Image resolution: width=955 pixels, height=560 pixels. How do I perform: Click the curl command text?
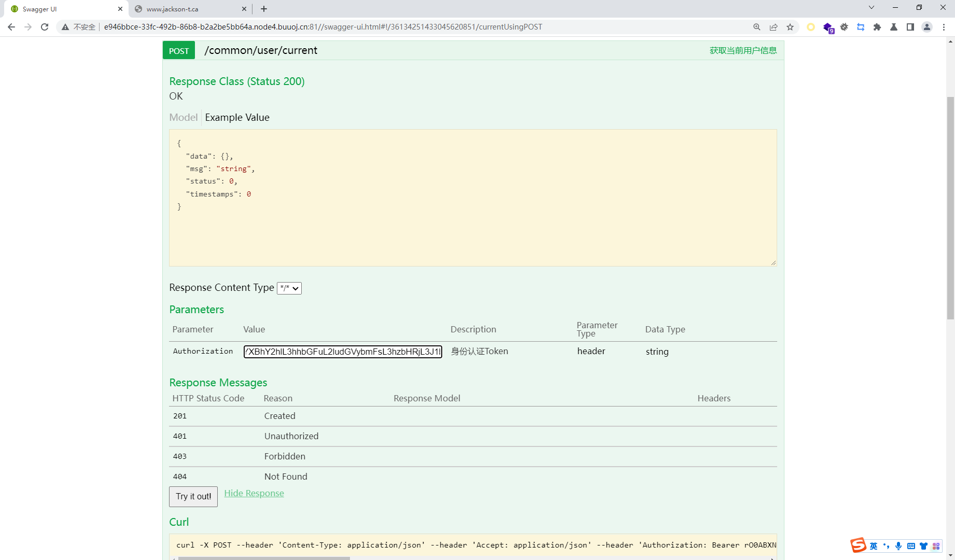tap(476, 545)
